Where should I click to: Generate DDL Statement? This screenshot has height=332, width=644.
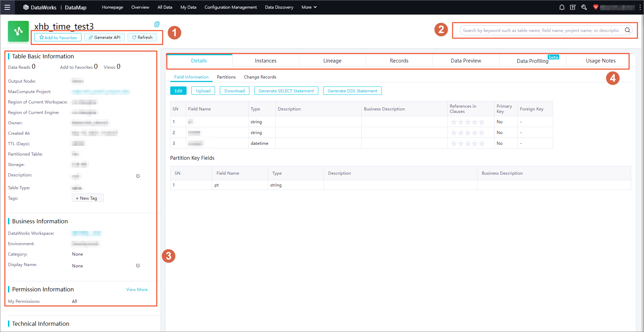[352, 91]
